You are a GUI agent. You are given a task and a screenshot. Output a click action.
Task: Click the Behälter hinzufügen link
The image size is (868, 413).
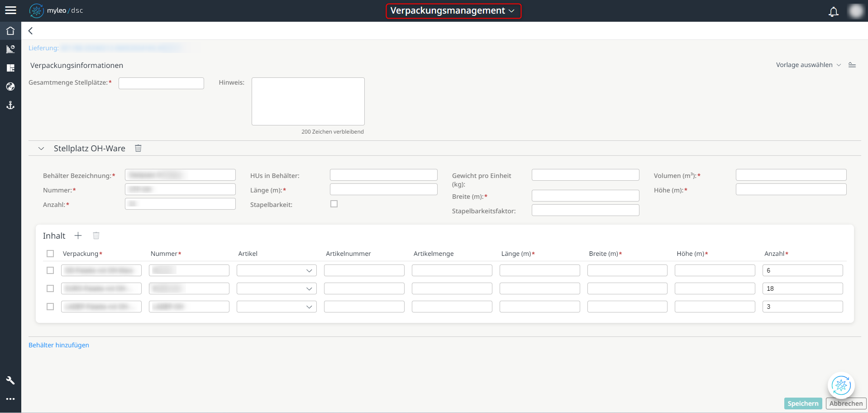pos(59,345)
